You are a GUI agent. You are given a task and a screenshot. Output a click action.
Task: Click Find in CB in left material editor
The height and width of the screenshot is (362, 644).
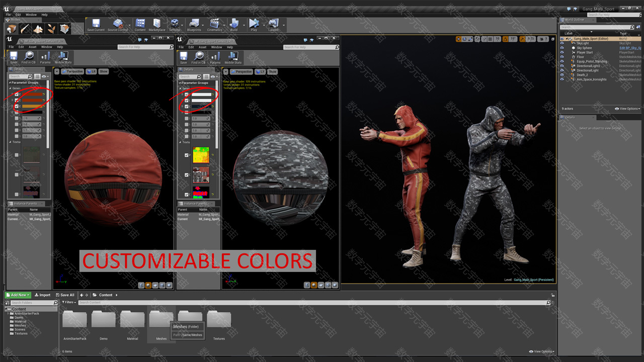pyautogui.click(x=29, y=57)
